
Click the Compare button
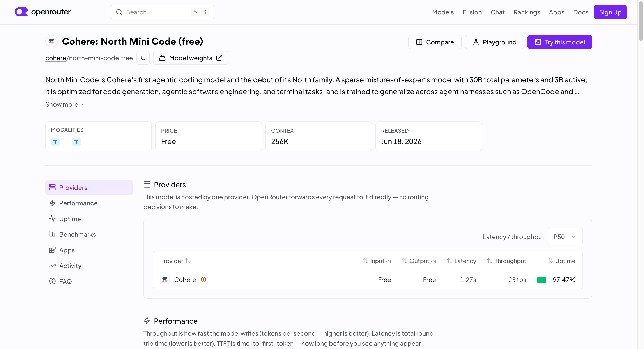click(x=435, y=42)
